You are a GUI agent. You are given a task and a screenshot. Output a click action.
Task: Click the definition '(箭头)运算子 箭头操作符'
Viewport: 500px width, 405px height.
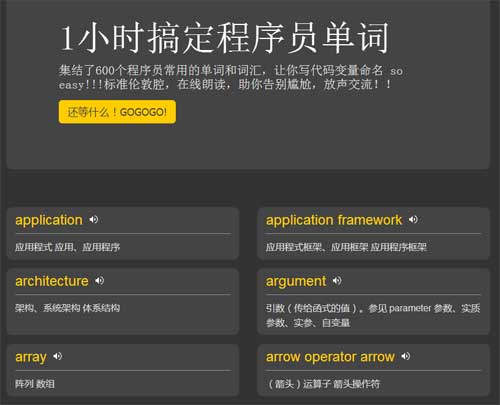coord(323,384)
